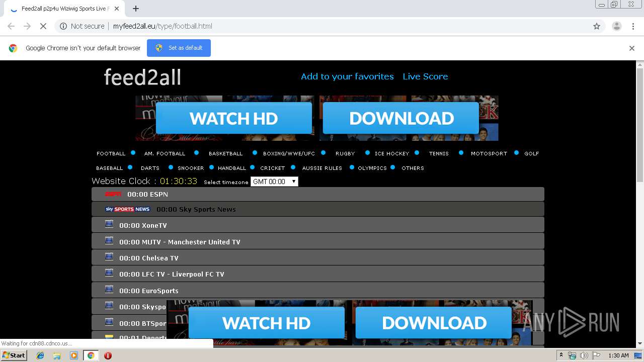Stop loading the page
Viewport: 644px width, 362px height.
pyautogui.click(x=43, y=26)
